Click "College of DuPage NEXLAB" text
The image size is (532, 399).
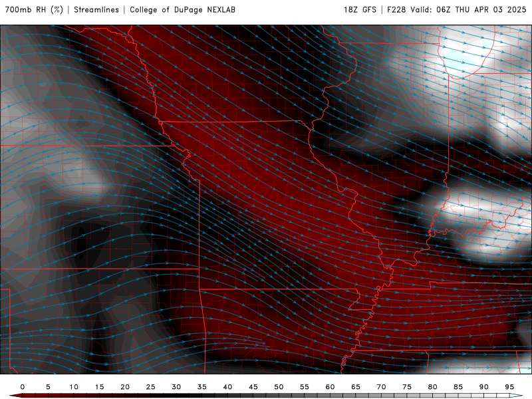point(182,10)
